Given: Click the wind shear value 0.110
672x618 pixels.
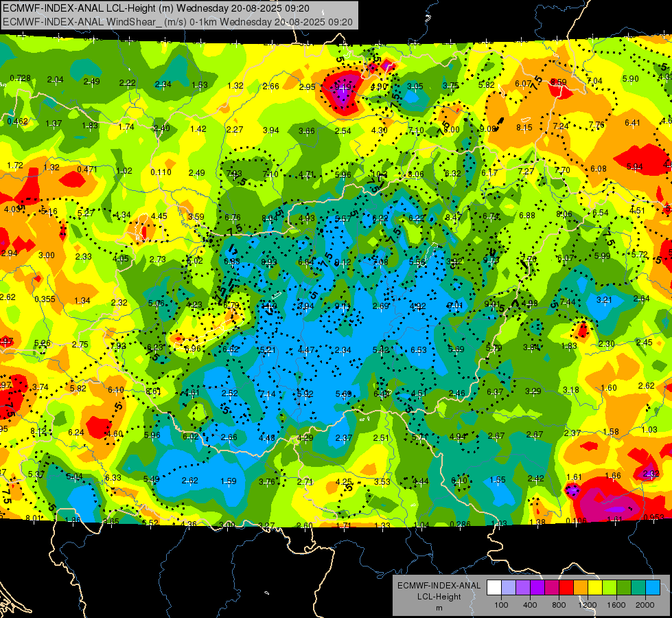Looking at the screenshot, I should (161, 172).
